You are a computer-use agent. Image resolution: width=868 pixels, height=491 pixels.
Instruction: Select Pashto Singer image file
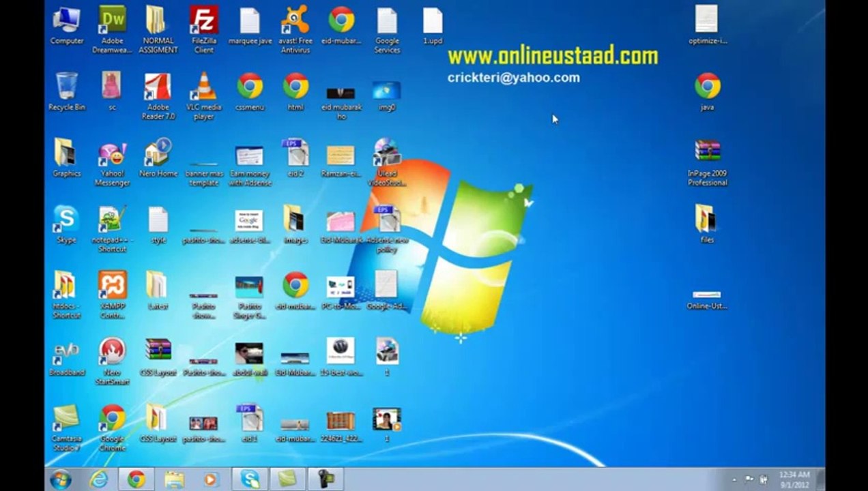pyautogui.click(x=250, y=297)
